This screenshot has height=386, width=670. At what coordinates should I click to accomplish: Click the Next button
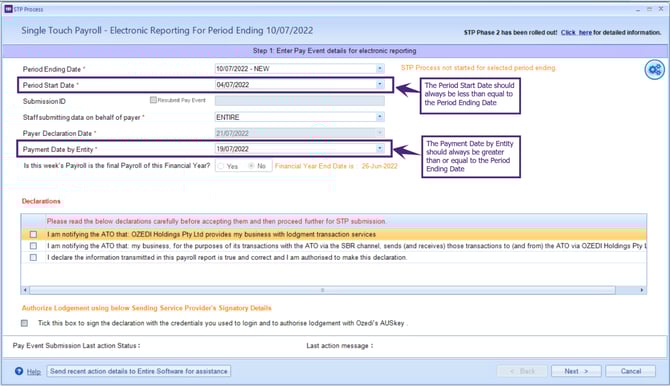(576, 371)
